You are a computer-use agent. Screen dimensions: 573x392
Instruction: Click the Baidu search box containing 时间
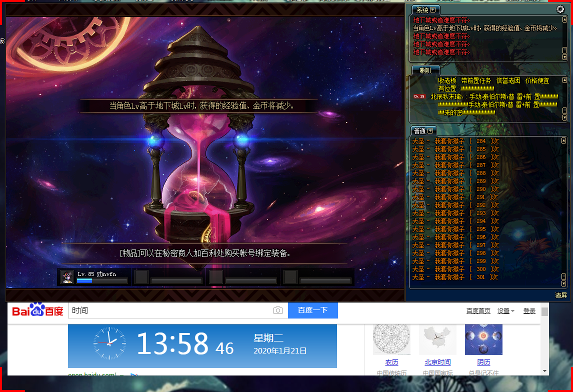[x=170, y=310]
